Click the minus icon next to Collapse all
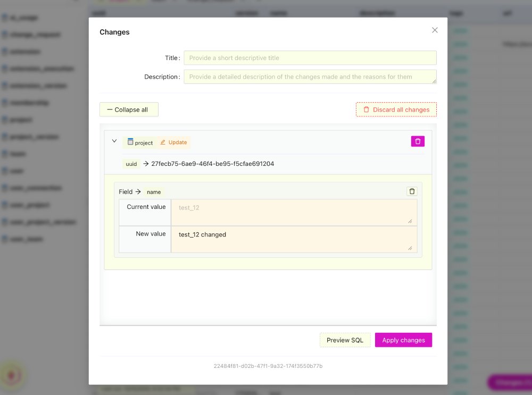This screenshot has height=395, width=532. click(x=109, y=109)
